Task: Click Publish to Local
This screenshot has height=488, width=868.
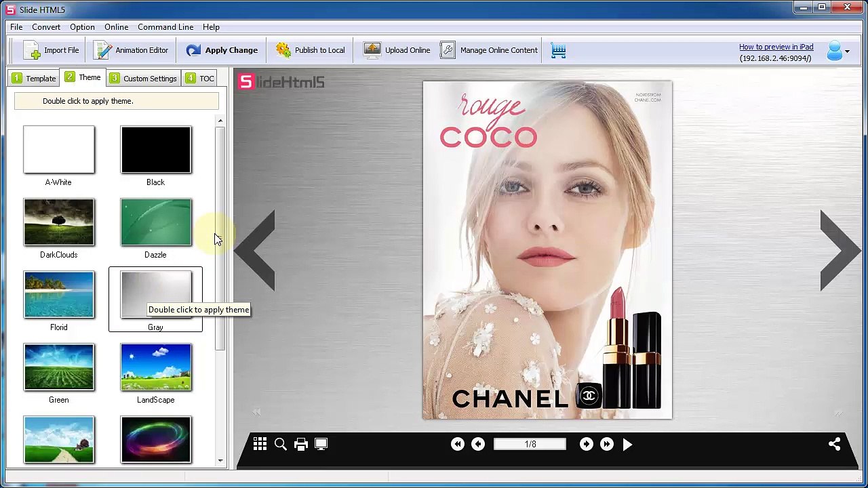Action: tap(310, 50)
